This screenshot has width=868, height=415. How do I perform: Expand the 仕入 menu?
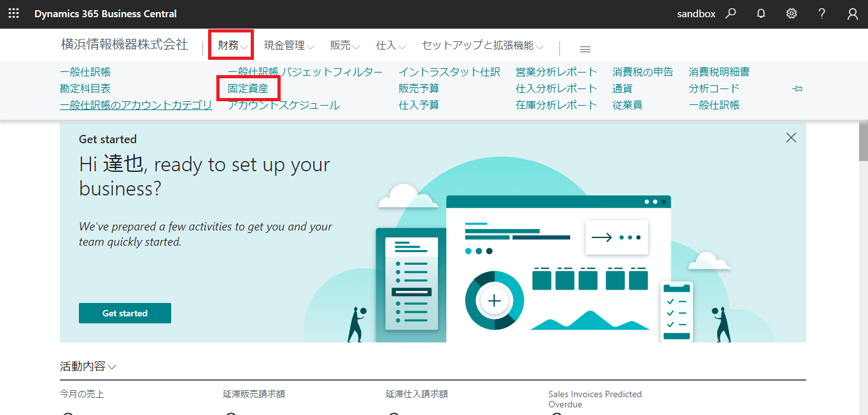pyautogui.click(x=391, y=46)
